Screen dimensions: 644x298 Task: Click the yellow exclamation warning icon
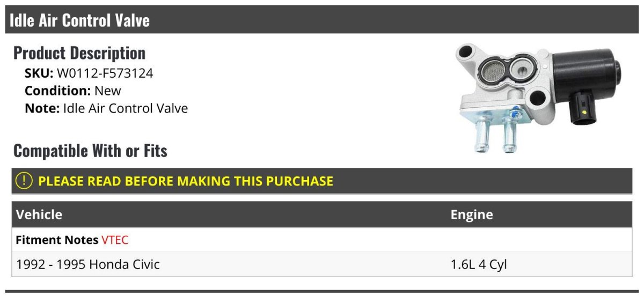pos(24,181)
